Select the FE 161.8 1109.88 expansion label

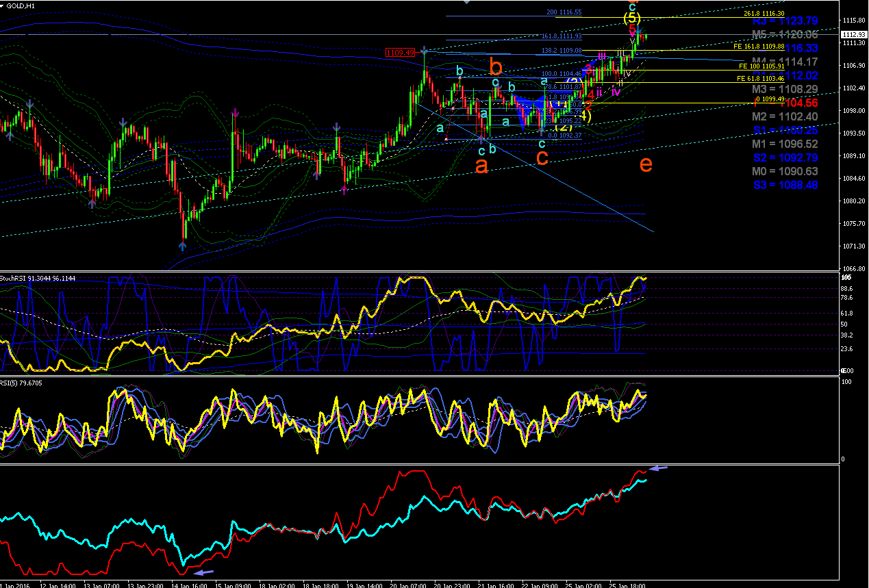click(x=757, y=47)
